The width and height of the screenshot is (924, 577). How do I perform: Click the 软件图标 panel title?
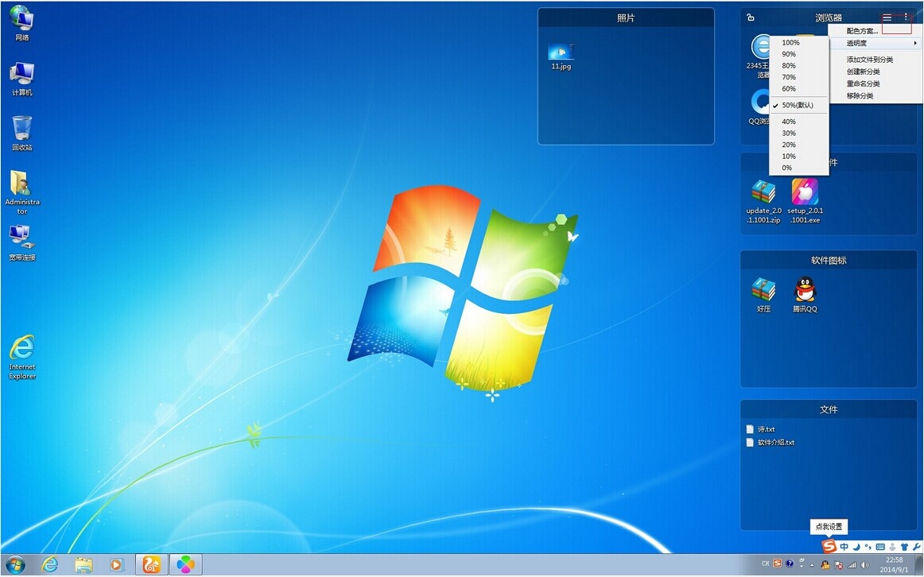pos(829,260)
